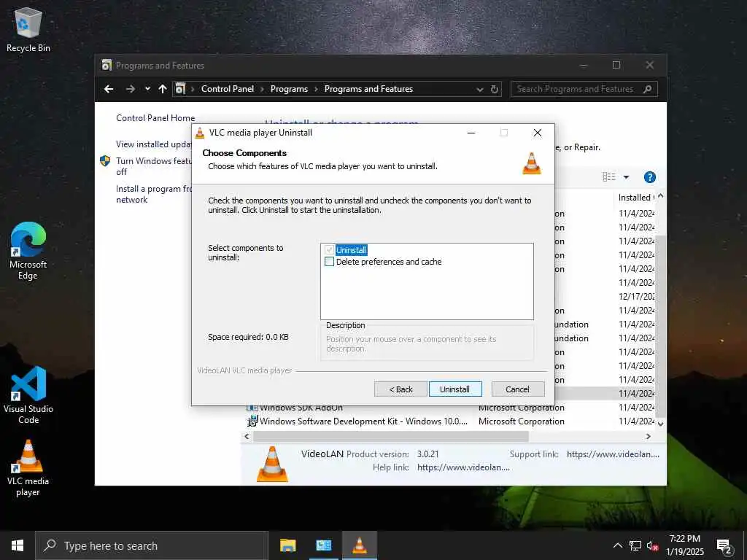Click the address bar Control Panel icon
The height and width of the screenshot is (560, 747).
coord(180,89)
